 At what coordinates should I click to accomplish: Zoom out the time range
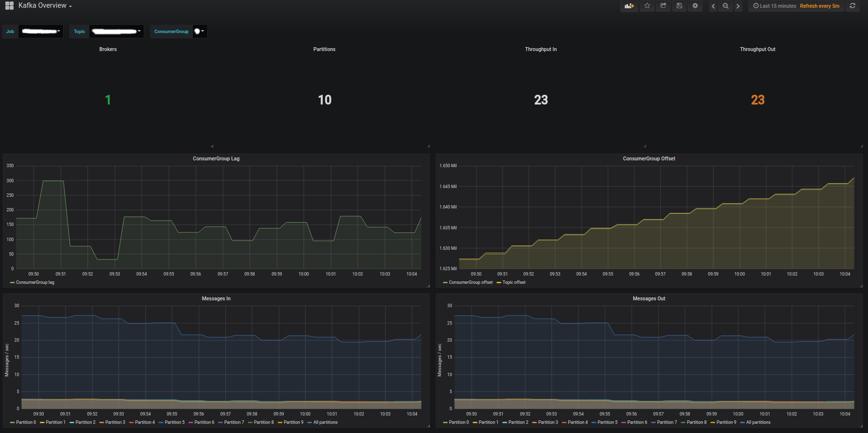[725, 6]
